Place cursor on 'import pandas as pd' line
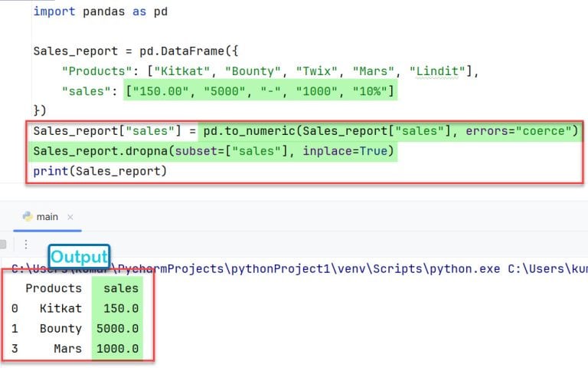This screenshot has height=368, width=588. point(100,11)
